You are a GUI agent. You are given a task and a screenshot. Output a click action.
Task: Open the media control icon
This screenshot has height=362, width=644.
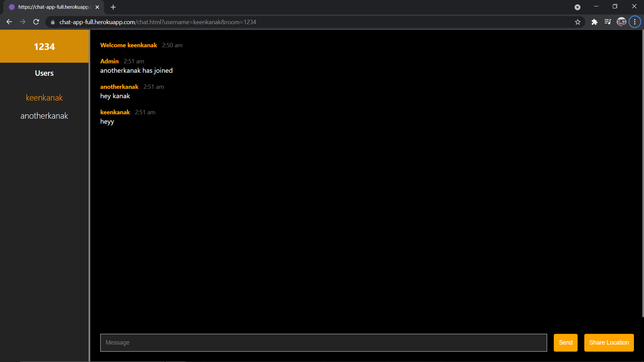(608, 22)
